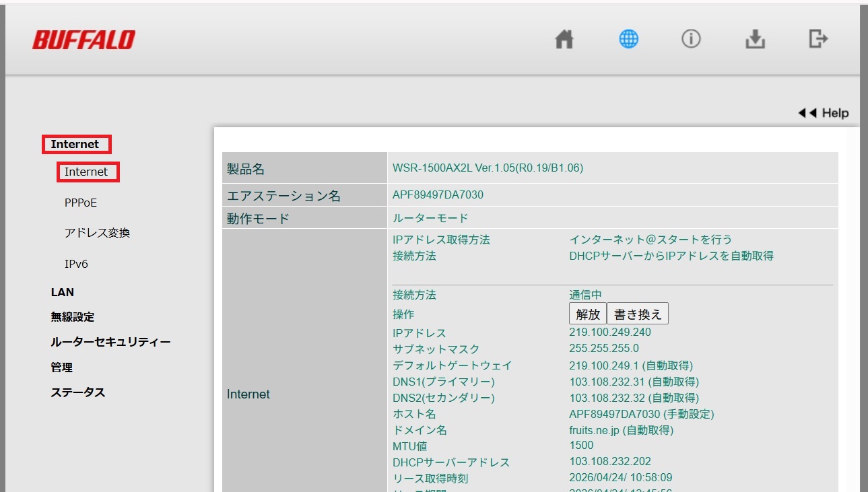Expand the 無線設定 menu section
868x492 pixels.
click(73, 317)
